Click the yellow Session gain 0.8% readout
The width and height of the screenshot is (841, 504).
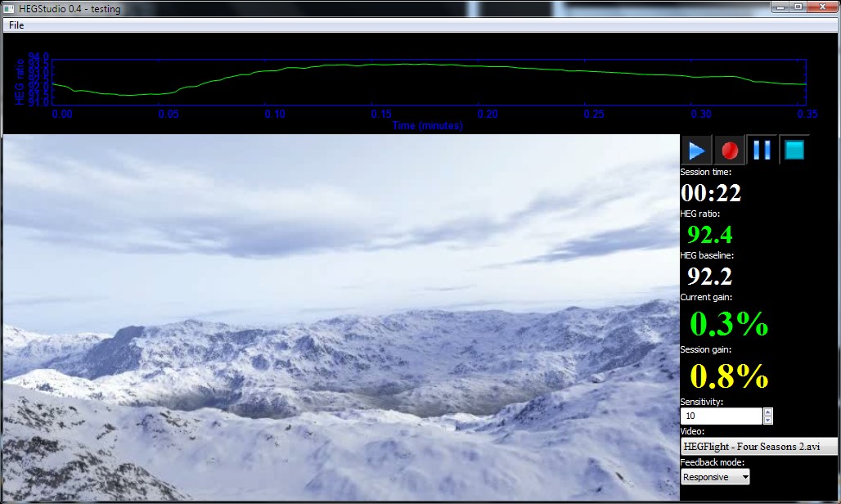pos(729,376)
